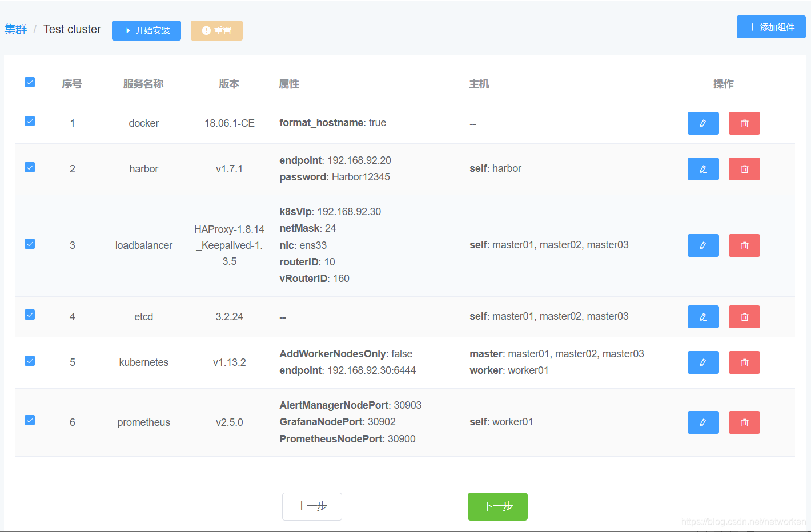Click the Test cluster breadcrumb text
The image size is (811, 532).
(72, 29)
